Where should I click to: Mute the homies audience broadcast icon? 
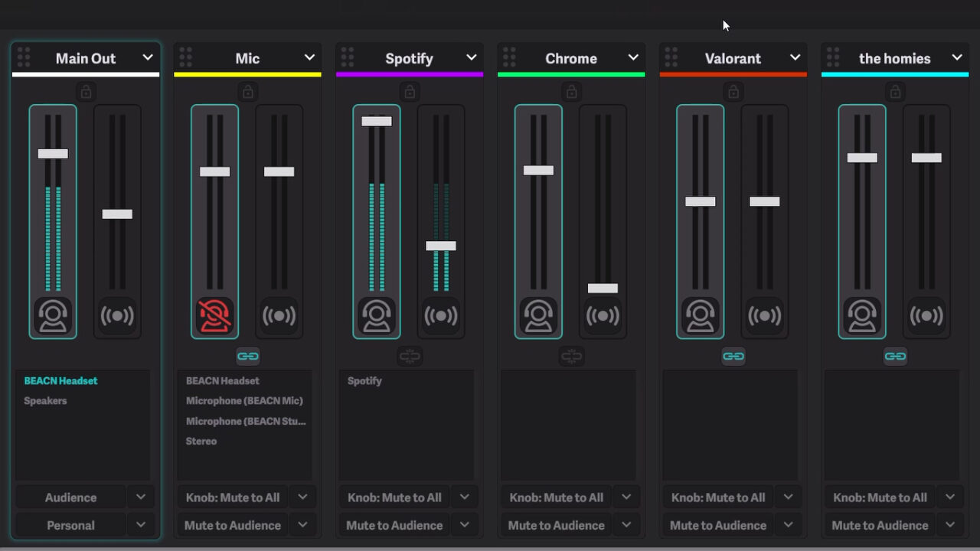click(x=926, y=315)
